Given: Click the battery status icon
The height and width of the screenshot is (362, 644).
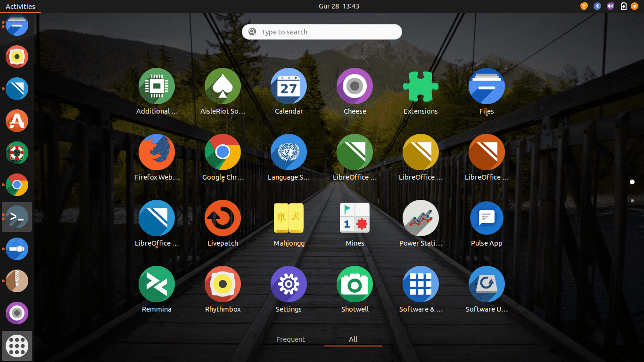Looking at the screenshot, I should click(x=624, y=6).
